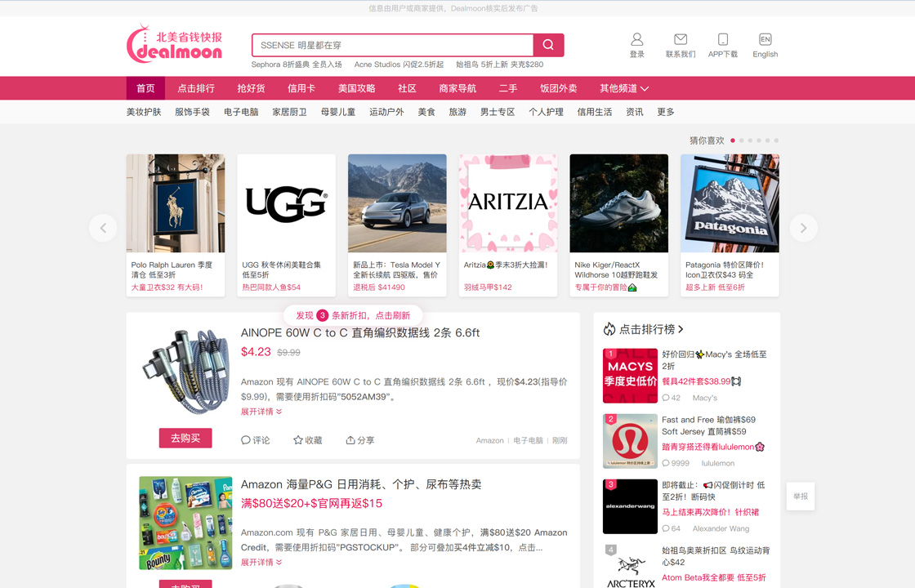915x588 pixels.
Task: Open the 电子电脑 category link
Action: point(241,112)
